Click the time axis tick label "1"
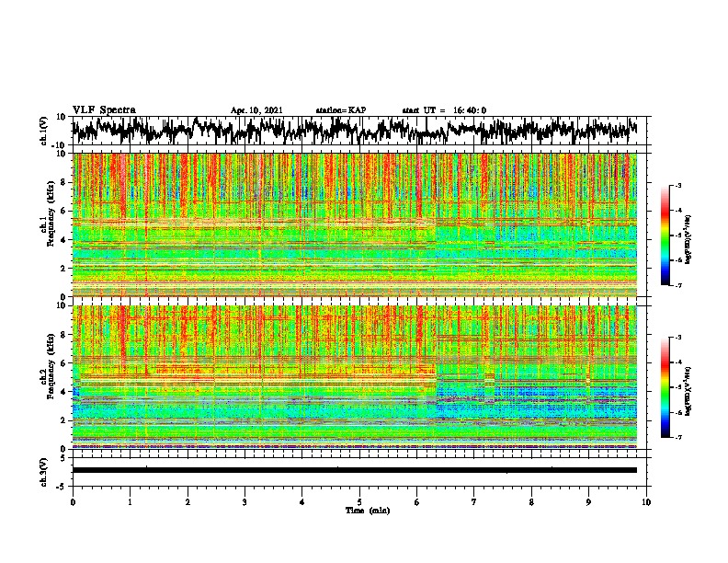Screen dimensions: 728x563 (130, 502)
